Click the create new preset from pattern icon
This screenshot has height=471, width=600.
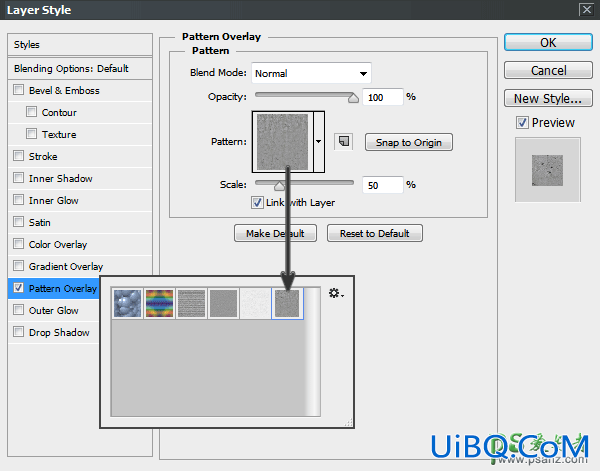(x=344, y=142)
